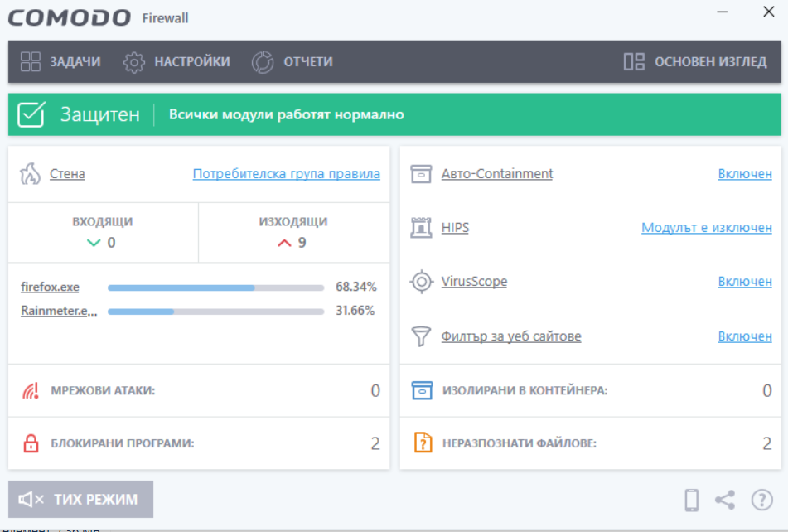The width and height of the screenshot is (788, 532).
Task: Click the firefox.exe traffic progress bar
Action: coord(216,288)
